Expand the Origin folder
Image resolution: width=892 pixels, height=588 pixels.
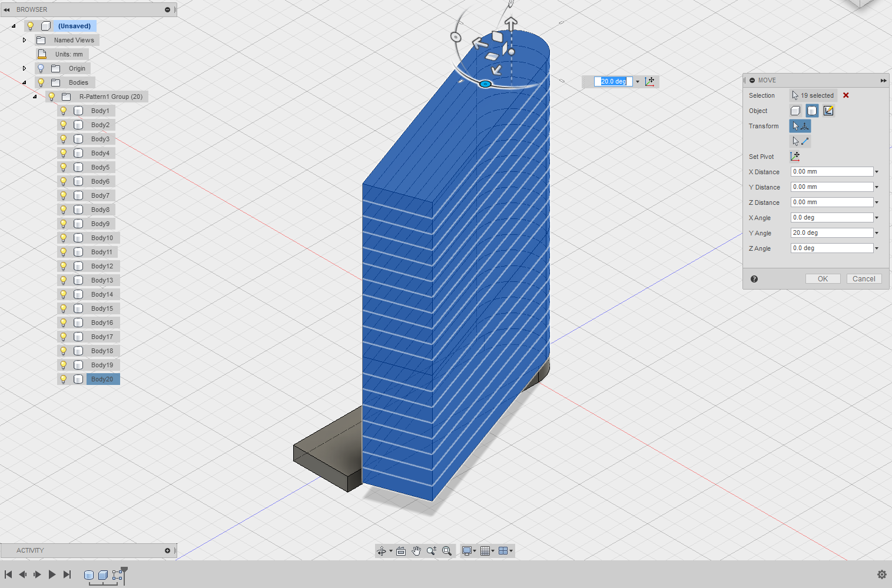[x=24, y=68]
